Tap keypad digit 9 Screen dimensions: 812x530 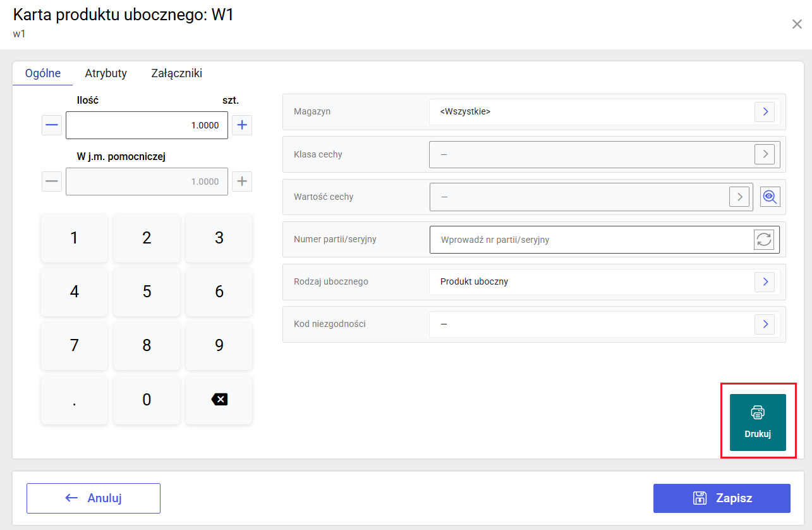[x=219, y=345]
